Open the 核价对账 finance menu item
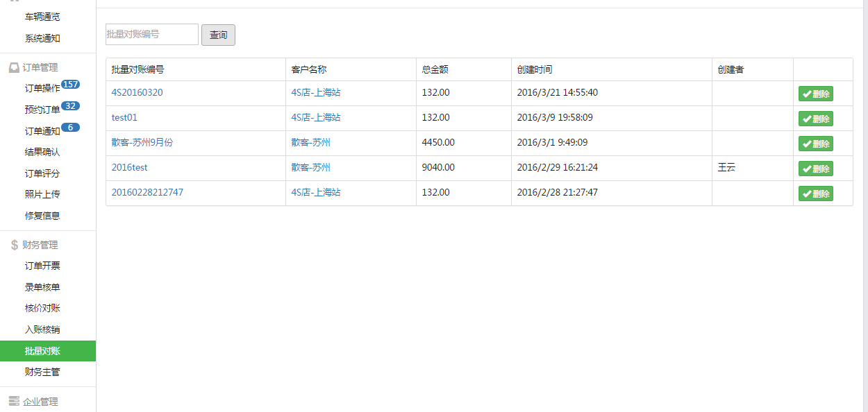868x412 pixels. tap(42, 308)
